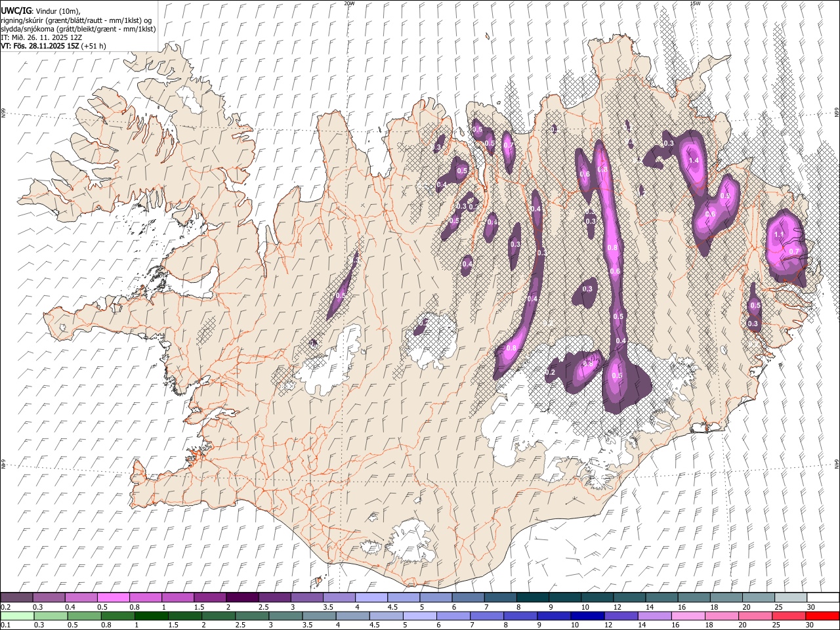This screenshot has height=630, width=840.
Task: Click the dark teal snow swatch for 8–9
Action: 532,598
